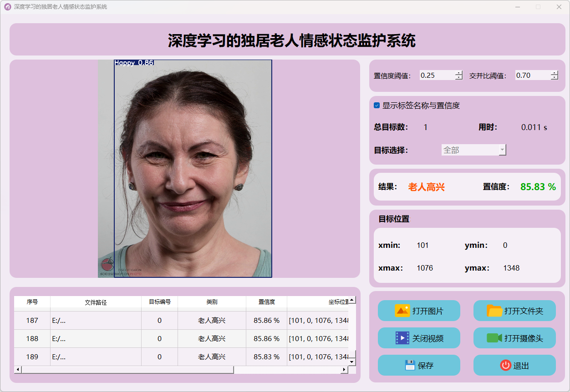The width and height of the screenshot is (570, 392).
Task: Decrease the 交并比阈值 value with down arrow
Action: click(x=554, y=78)
